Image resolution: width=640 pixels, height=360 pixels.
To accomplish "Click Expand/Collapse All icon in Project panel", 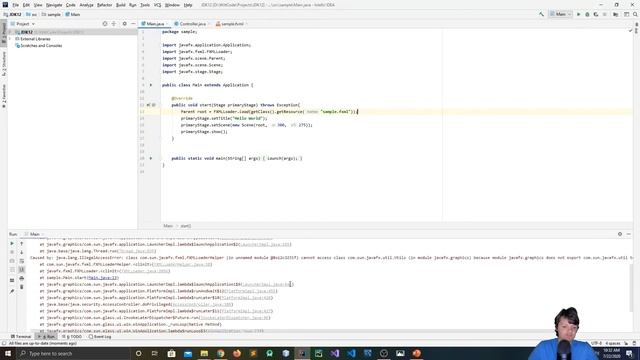I will pyautogui.click(x=114, y=24).
